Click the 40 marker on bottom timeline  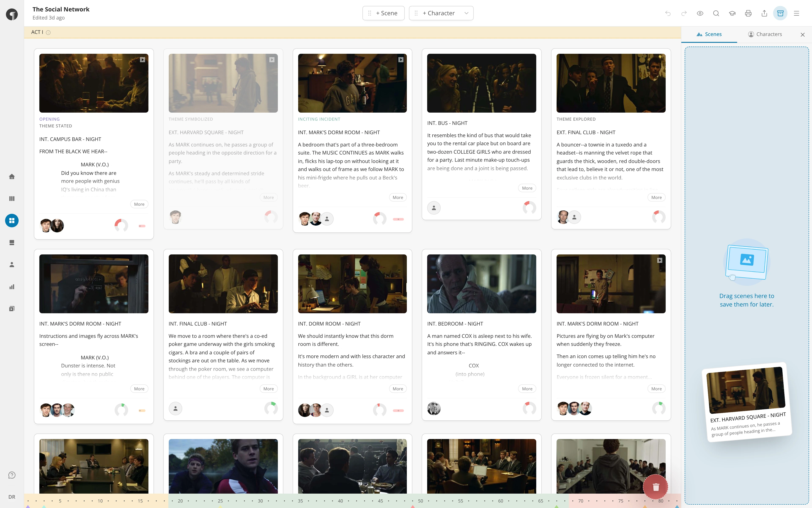pos(340,501)
